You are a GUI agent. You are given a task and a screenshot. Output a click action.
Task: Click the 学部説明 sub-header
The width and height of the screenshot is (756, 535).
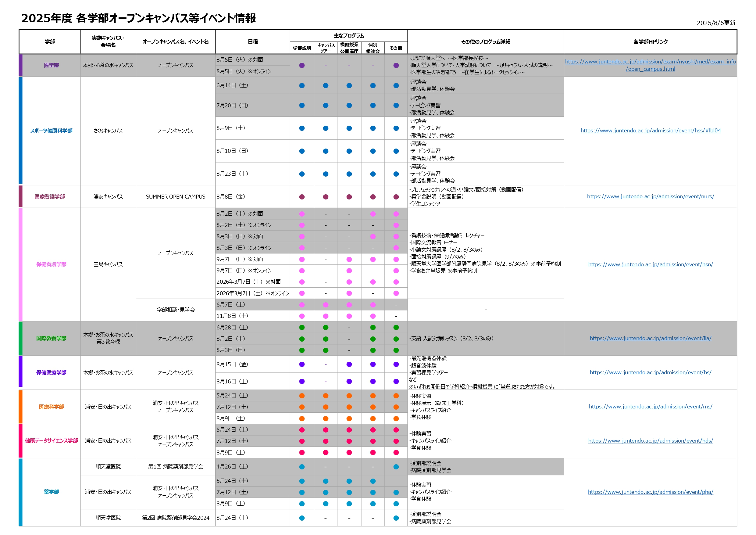[302, 48]
